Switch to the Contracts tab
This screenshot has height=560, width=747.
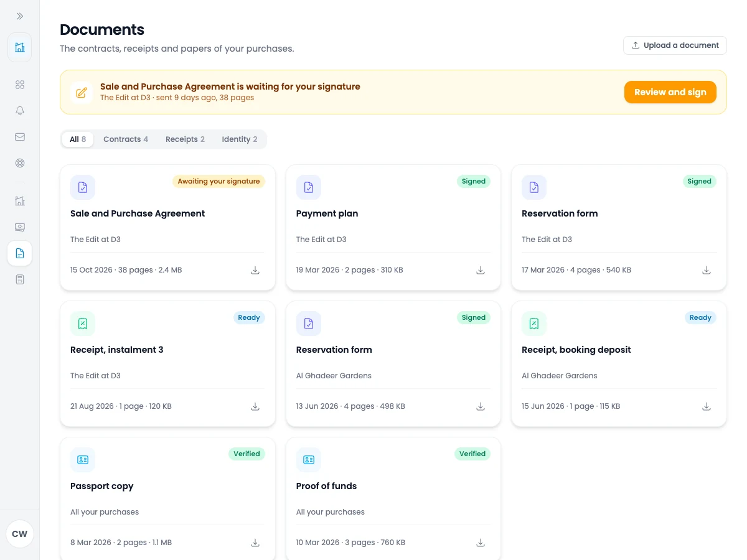tap(126, 139)
